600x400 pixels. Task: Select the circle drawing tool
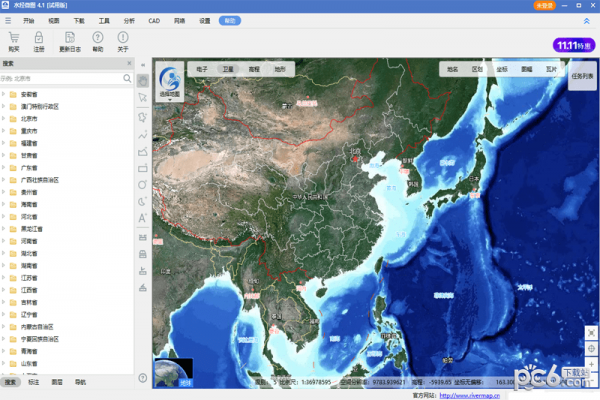pyautogui.click(x=143, y=185)
